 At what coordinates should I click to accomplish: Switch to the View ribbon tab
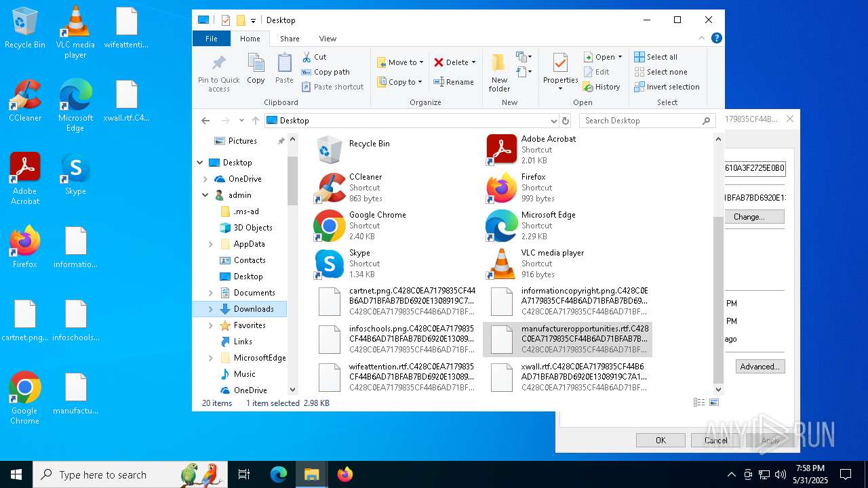328,39
